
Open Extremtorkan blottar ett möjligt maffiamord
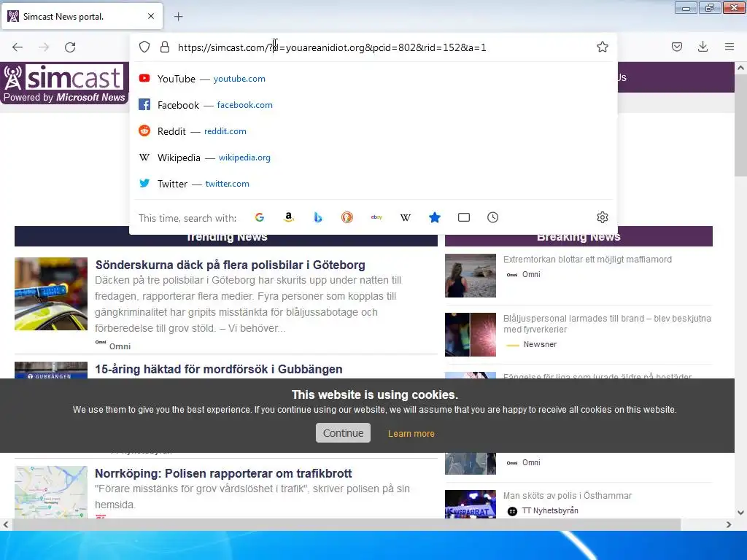587,260
